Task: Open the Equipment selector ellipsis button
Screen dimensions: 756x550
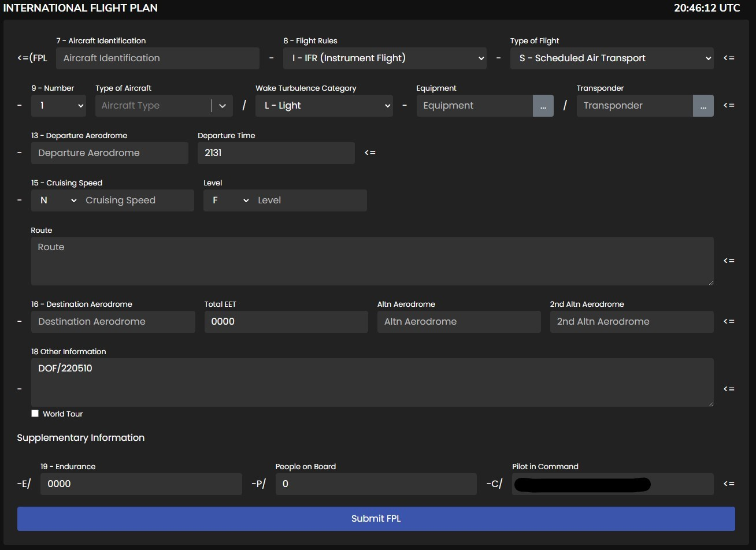Action: pos(543,106)
